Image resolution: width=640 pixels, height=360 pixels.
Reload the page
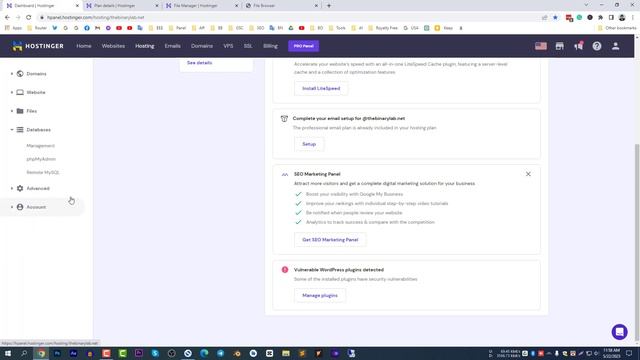click(29, 18)
